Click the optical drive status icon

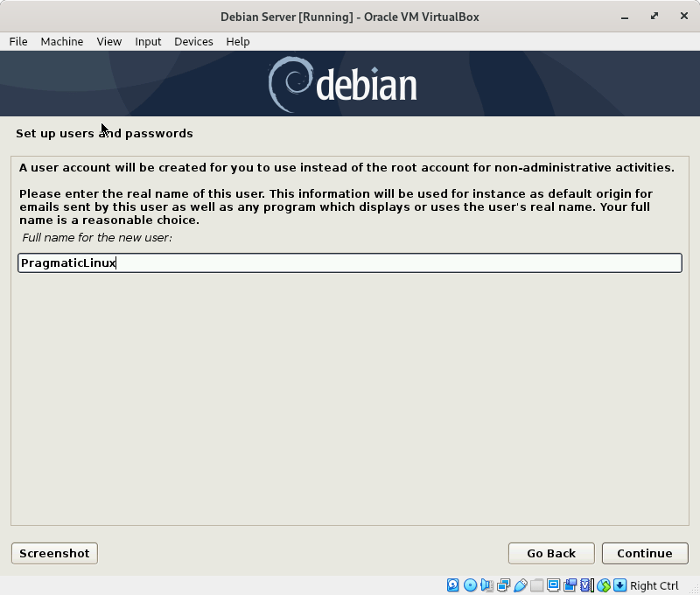pos(470,585)
